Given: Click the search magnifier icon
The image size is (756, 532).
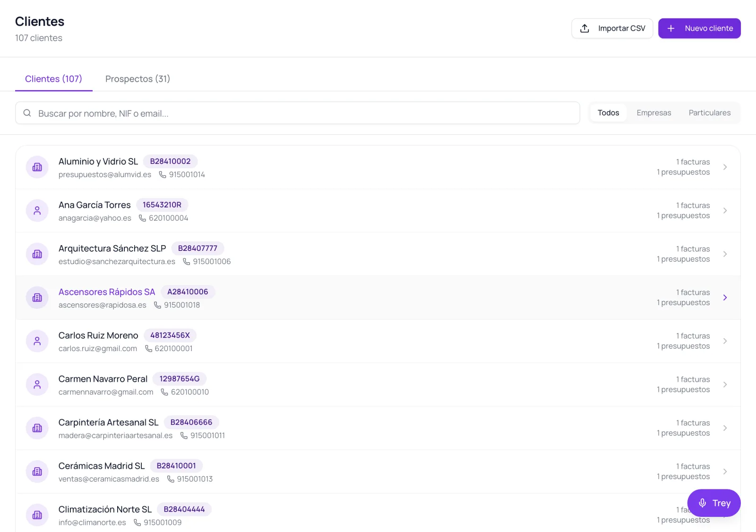Looking at the screenshot, I should pos(27,113).
